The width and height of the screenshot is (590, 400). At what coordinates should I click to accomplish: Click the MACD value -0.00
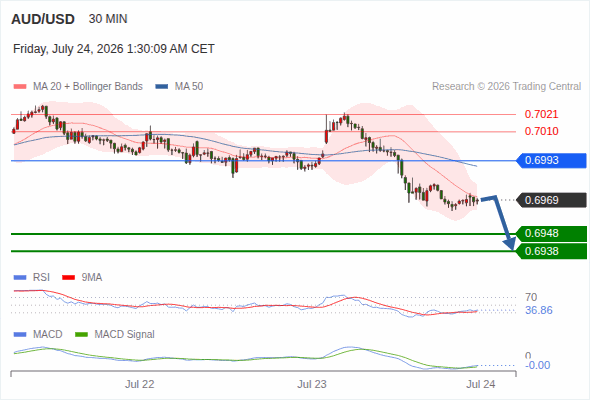tap(537, 365)
